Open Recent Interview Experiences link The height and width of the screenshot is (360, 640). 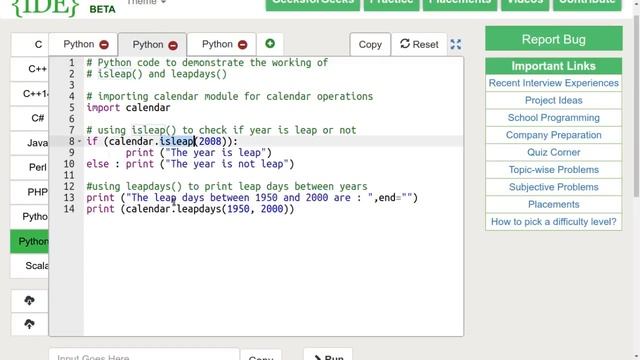tap(553, 83)
